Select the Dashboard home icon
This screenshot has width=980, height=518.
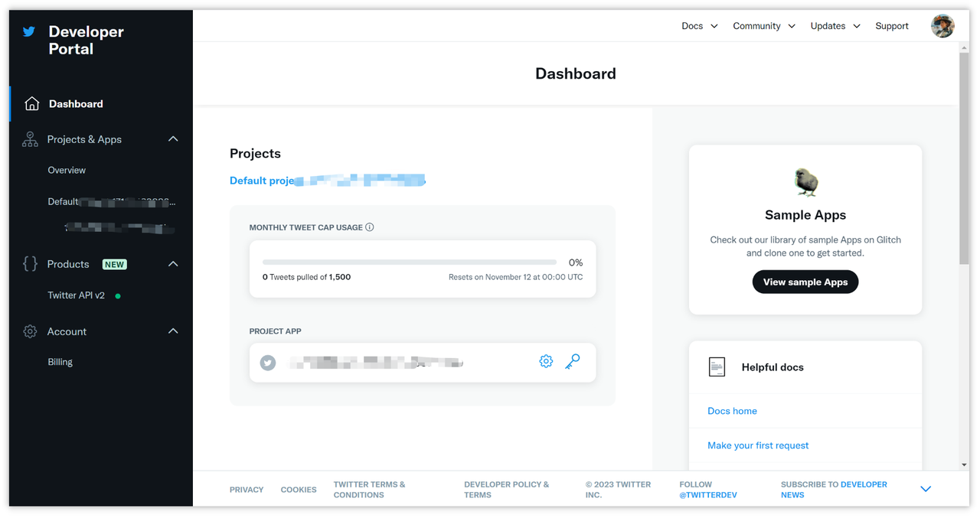point(29,103)
